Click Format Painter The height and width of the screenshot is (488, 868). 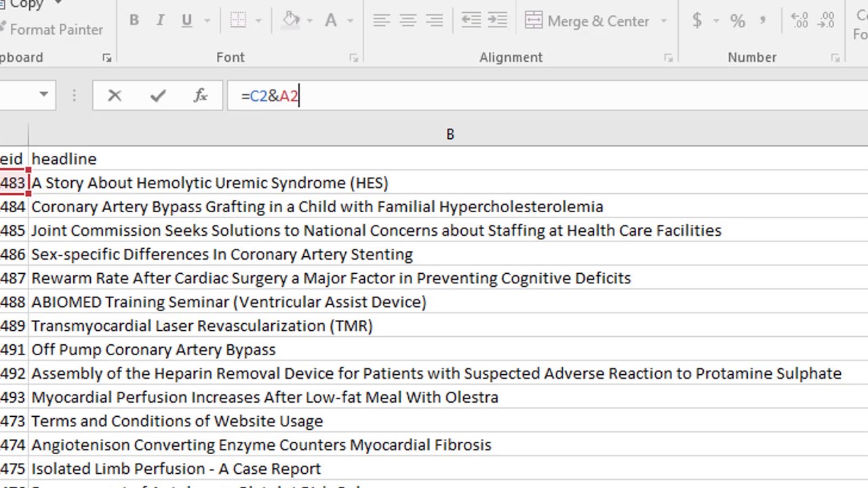tap(52, 29)
